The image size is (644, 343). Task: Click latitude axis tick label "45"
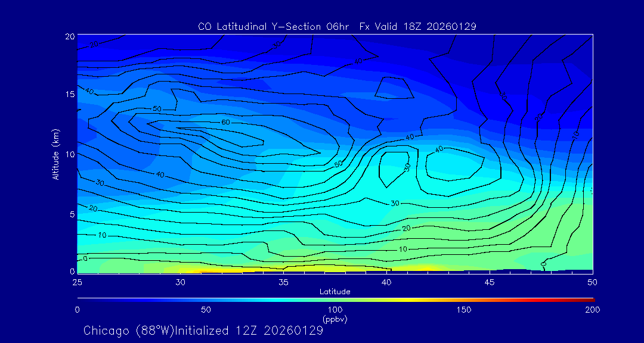point(490,282)
